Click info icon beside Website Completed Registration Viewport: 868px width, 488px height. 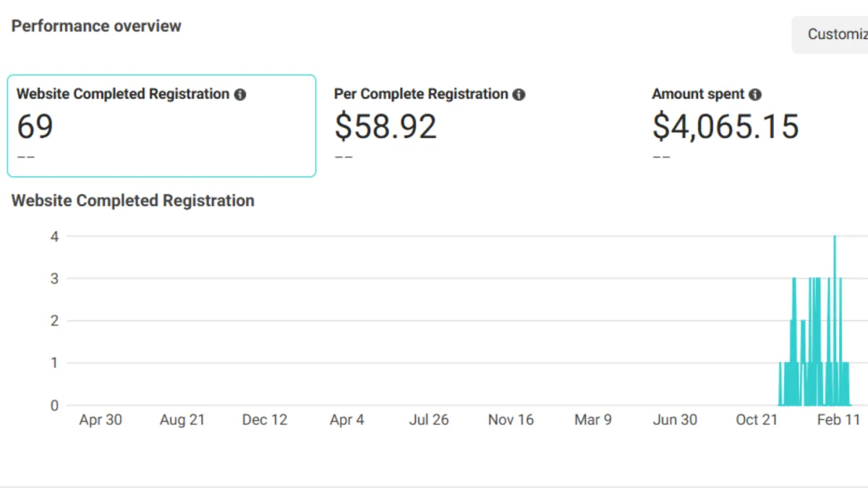pos(240,95)
